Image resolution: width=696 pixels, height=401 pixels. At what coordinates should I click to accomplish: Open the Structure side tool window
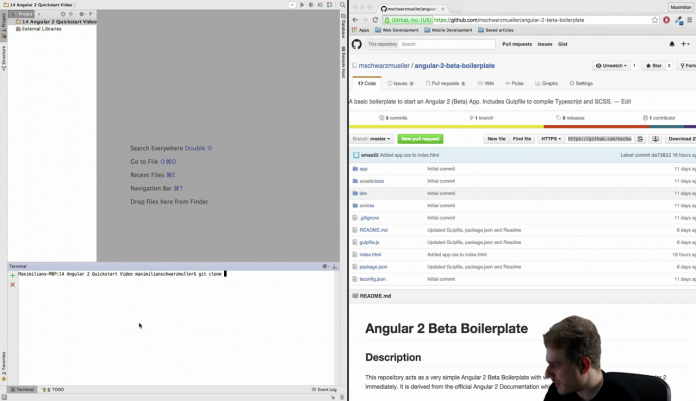point(4,58)
